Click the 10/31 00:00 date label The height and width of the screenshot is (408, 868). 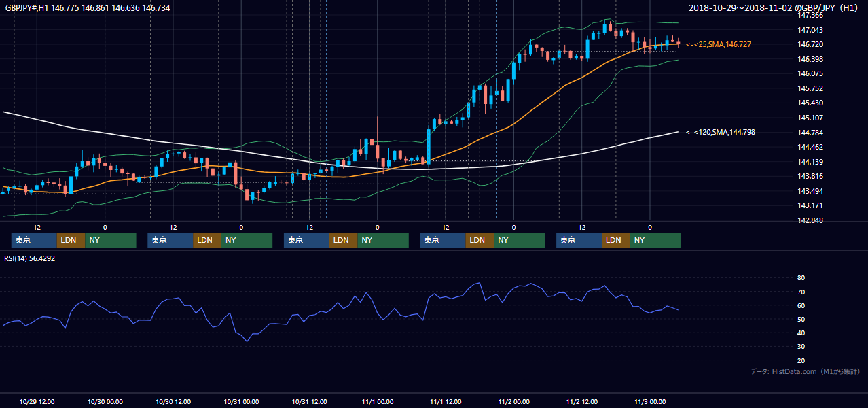[241, 402]
